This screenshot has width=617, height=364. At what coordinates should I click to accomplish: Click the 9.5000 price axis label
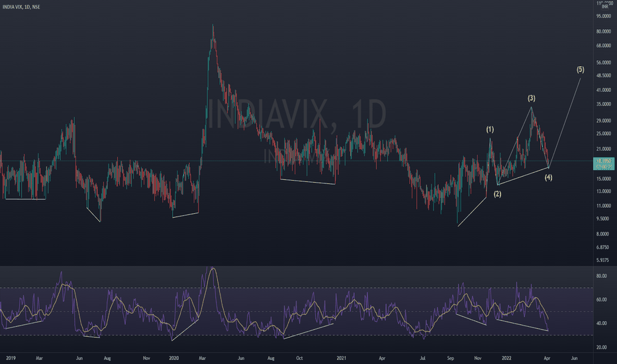point(604,218)
